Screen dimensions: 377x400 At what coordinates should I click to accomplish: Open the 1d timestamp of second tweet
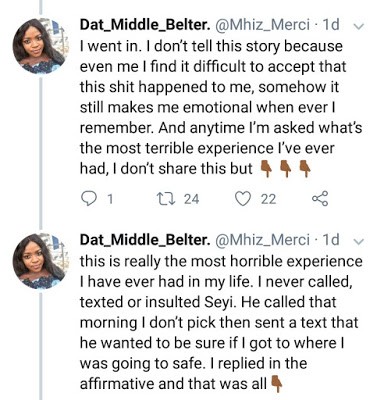[331, 240]
